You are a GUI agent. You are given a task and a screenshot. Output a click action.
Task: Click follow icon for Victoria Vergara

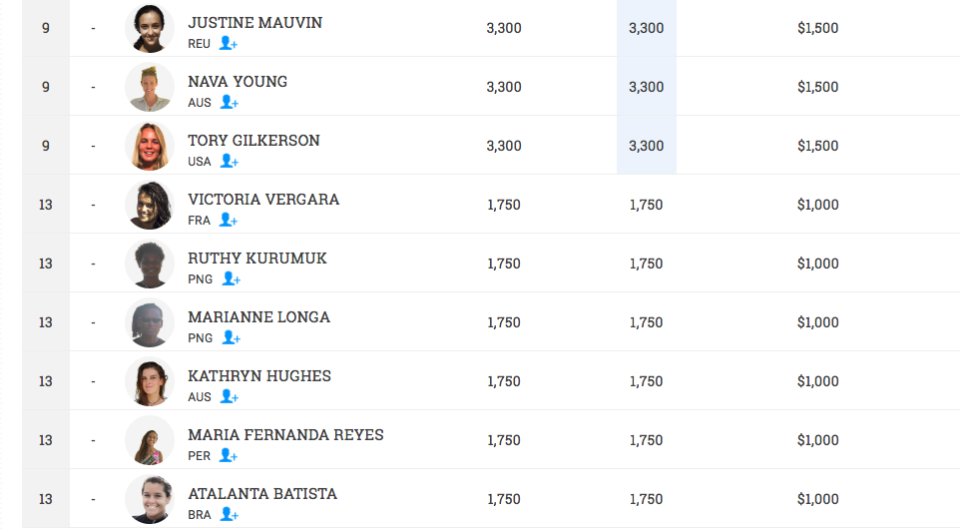[x=229, y=221]
